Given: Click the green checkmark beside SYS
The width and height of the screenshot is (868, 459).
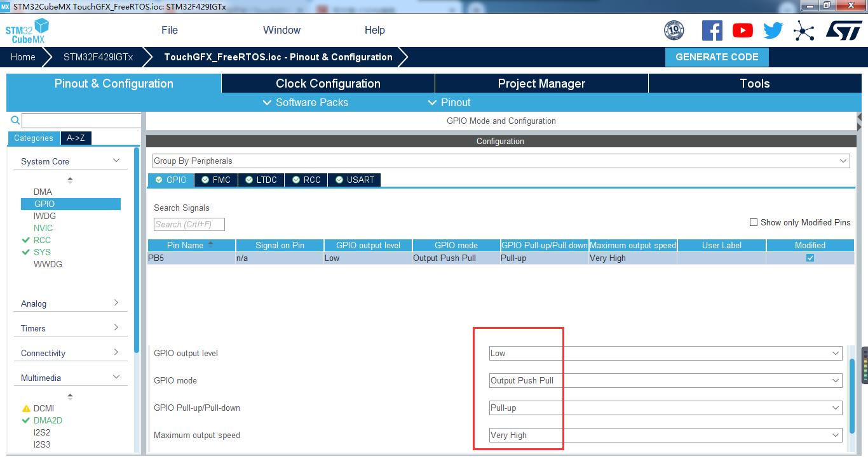Looking at the screenshot, I should [x=26, y=252].
